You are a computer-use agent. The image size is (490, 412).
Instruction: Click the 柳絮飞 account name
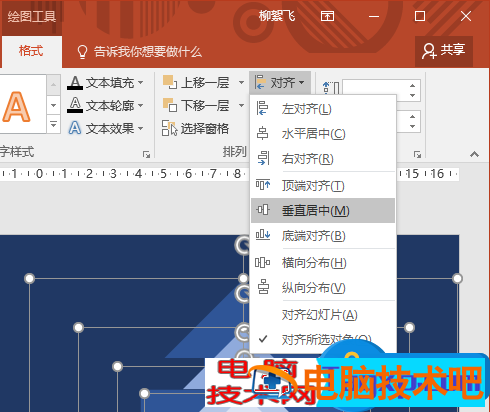click(277, 16)
